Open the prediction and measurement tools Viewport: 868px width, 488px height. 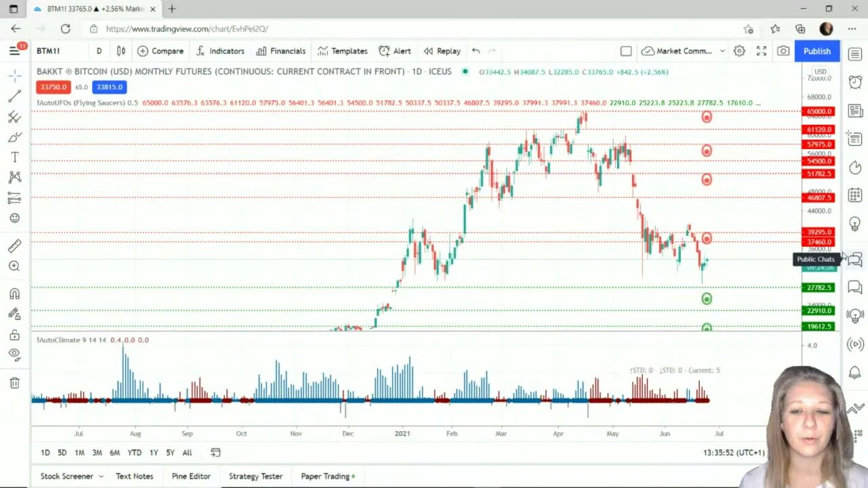point(14,198)
